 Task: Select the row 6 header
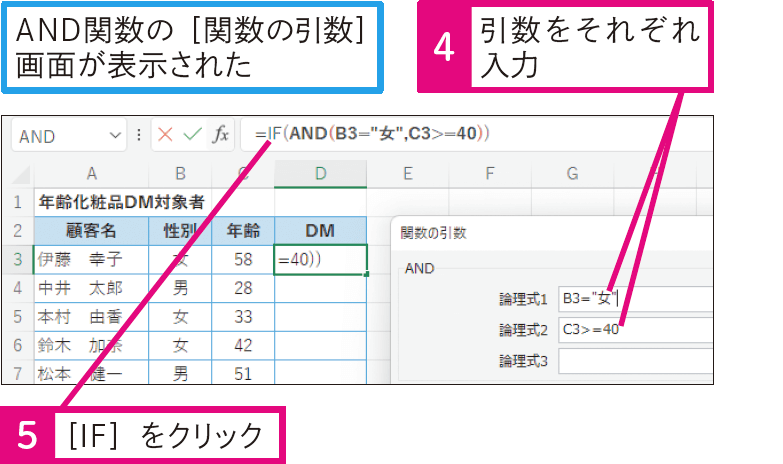(18, 345)
